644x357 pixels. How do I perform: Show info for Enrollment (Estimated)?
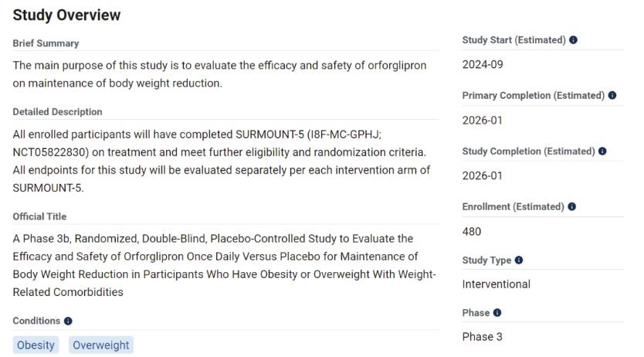pyautogui.click(x=572, y=206)
